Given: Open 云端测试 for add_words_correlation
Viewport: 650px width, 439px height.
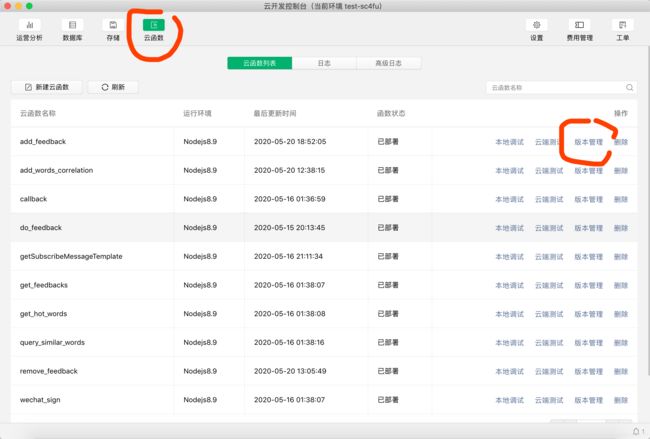Looking at the screenshot, I should tap(549, 170).
